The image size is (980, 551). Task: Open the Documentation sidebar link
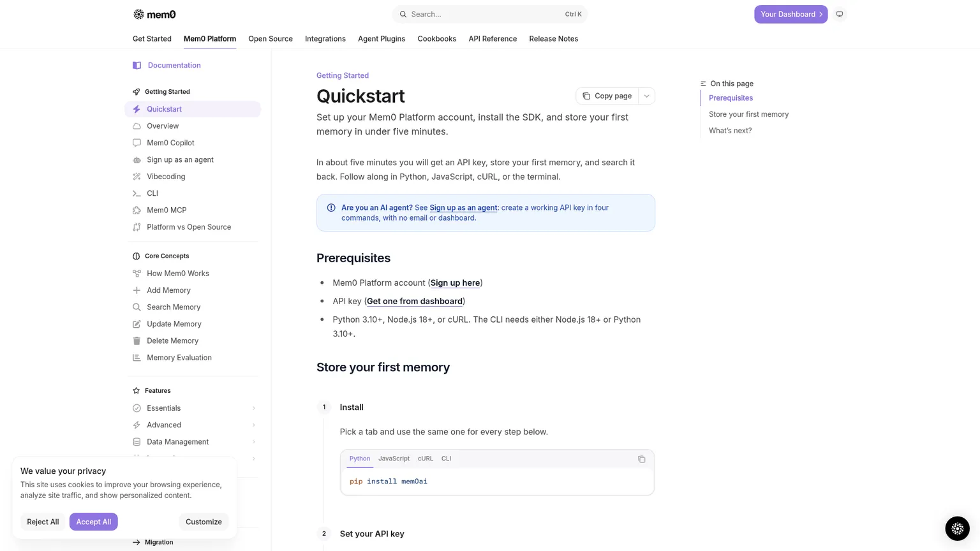[x=174, y=66]
